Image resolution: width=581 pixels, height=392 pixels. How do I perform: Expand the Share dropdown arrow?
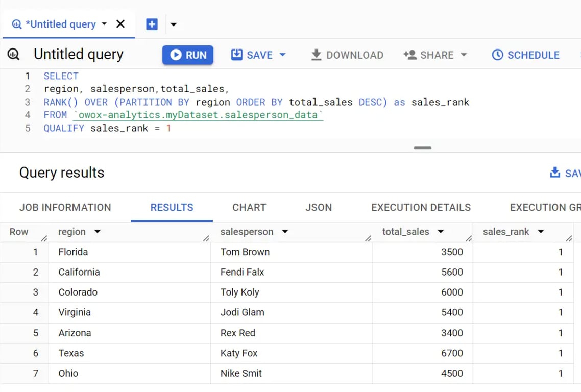464,55
